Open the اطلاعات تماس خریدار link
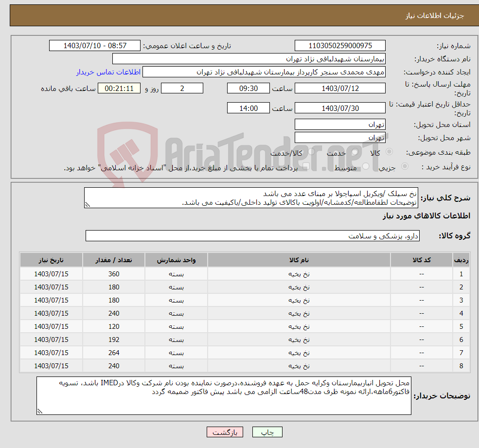Viewport: 479px width, 448px height. (x=108, y=72)
